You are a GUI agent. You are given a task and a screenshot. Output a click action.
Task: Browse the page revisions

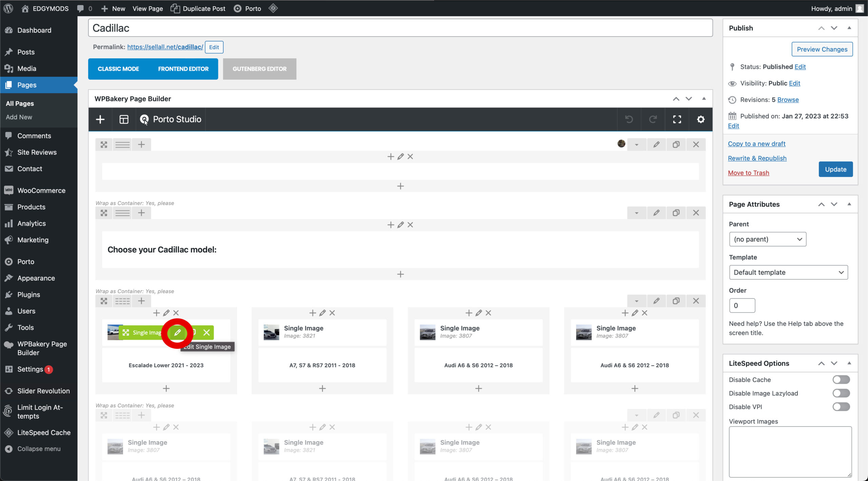[788, 100]
